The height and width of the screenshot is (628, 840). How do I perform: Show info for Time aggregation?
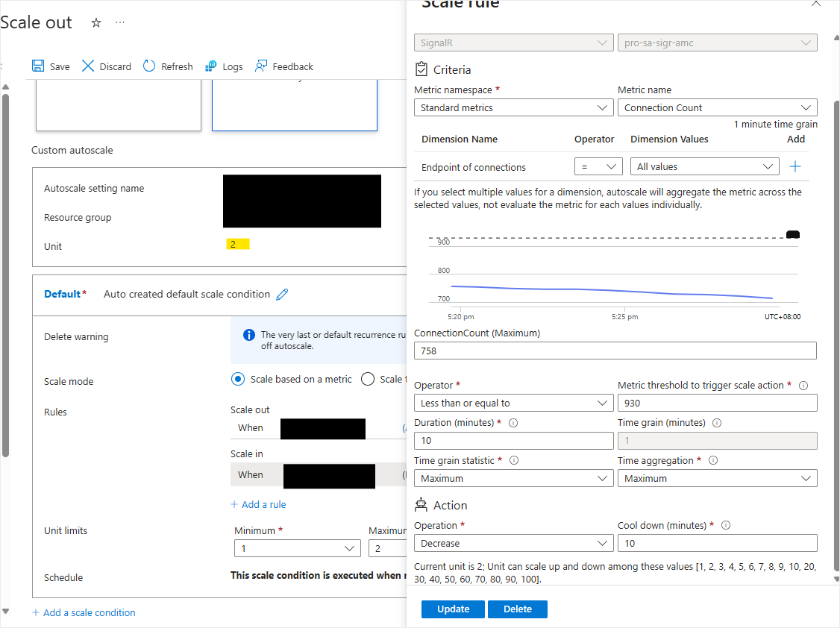713,460
